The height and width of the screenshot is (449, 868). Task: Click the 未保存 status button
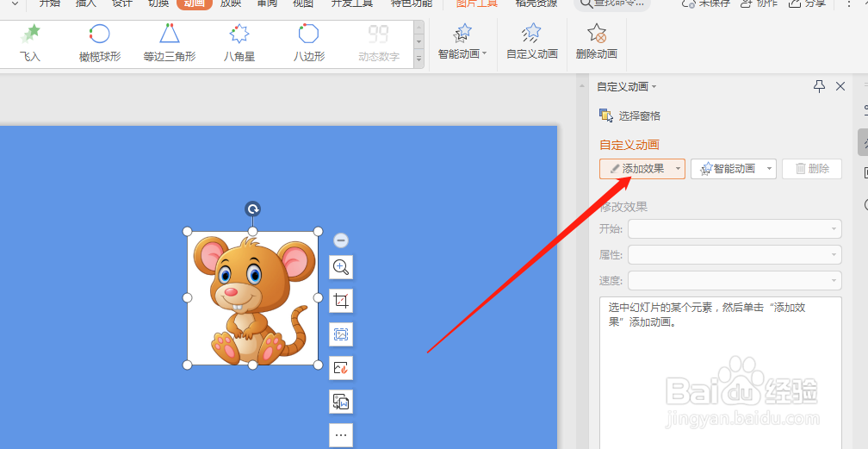tap(706, 3)
